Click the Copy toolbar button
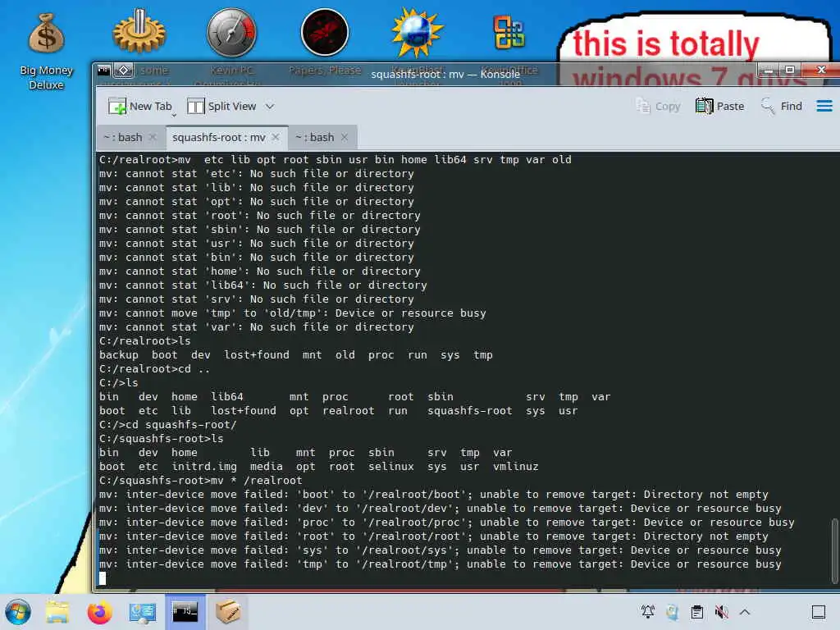The image size is (840, 630). [x=659, y=106]
